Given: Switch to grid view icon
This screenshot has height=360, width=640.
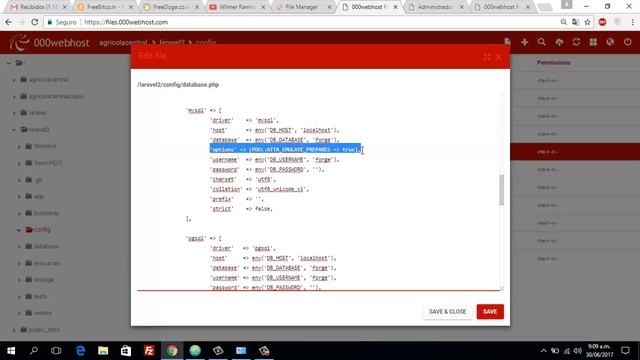Looking at the screenshot, I should coord(593,42).
